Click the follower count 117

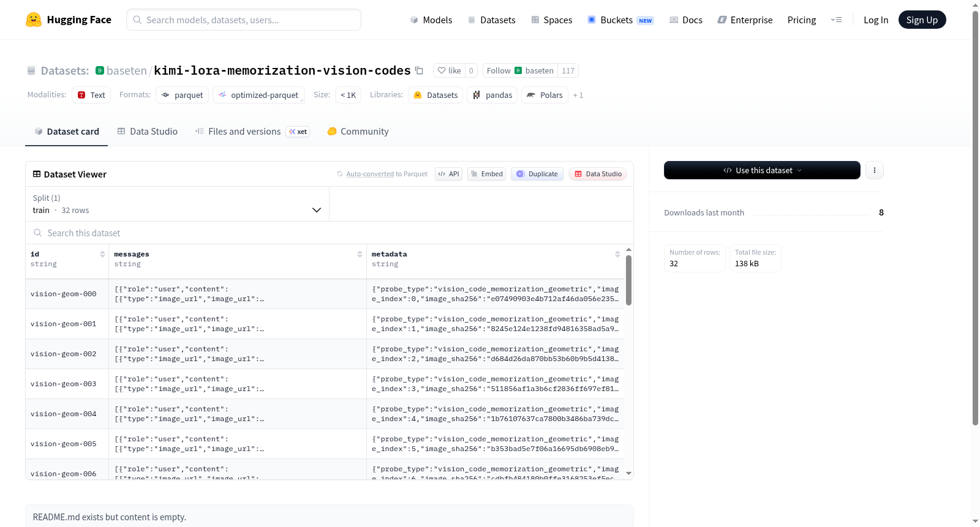568,70
